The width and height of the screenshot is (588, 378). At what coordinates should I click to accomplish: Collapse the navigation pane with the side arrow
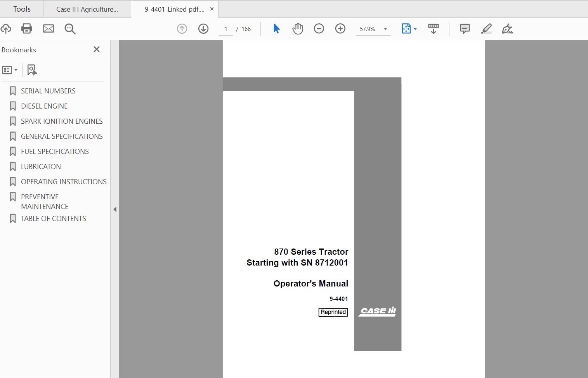[115, 209]
